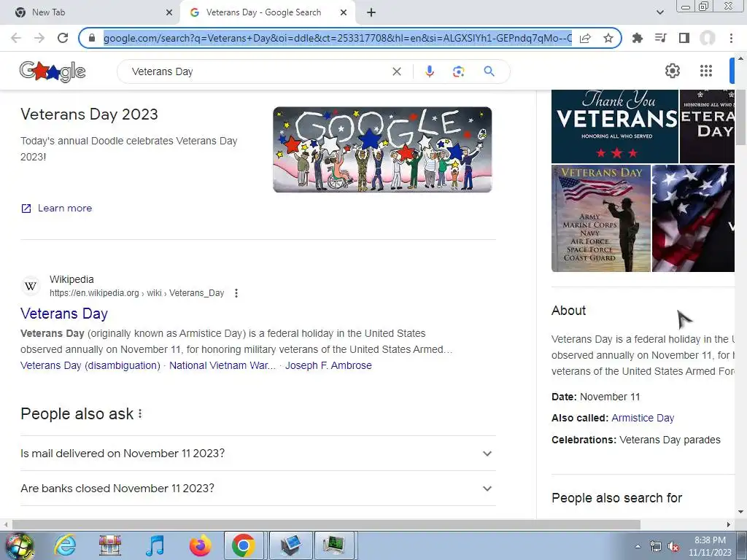Open the Chrome three-dot menu
The image size is (747, 560).
pos(731,38)
